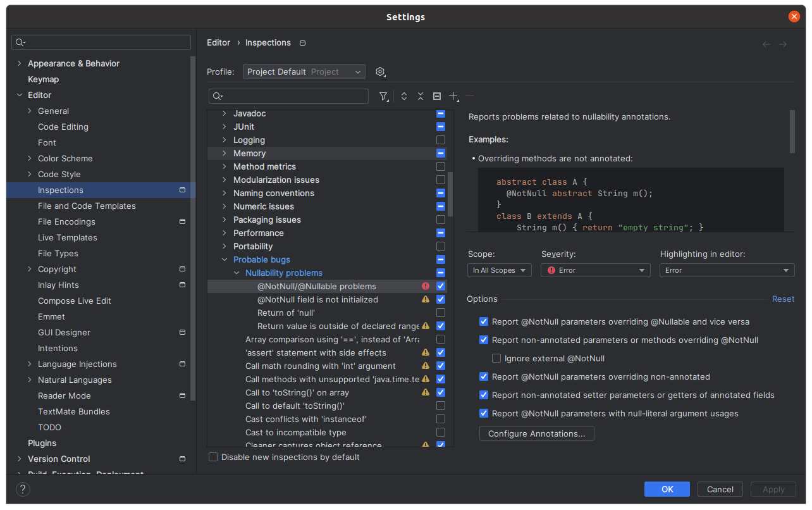Click the expand all inspections icon

(404, 96)
